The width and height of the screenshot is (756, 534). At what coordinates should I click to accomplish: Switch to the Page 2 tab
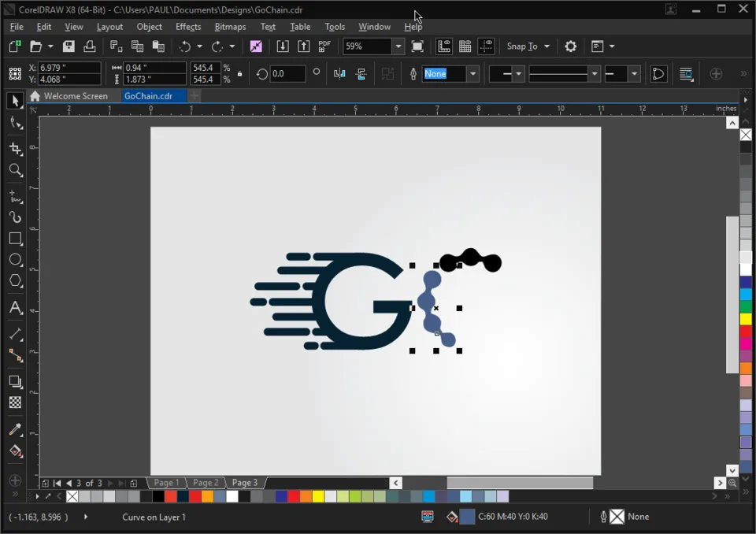[206, 482]
